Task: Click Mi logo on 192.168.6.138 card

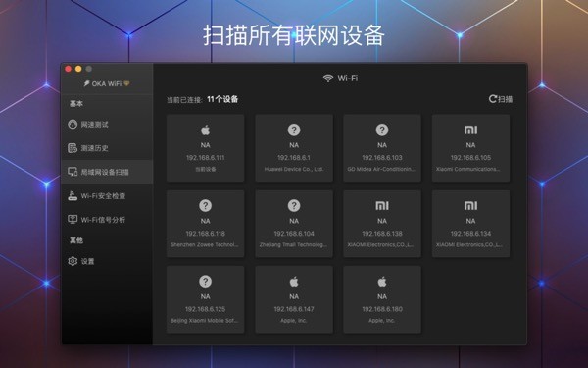Action: (382, 205)
